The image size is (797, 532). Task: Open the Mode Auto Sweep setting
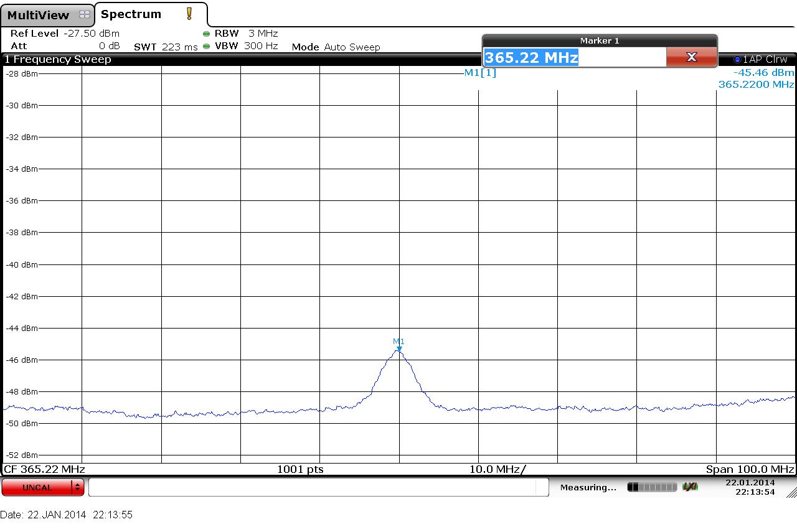[336, 47]
